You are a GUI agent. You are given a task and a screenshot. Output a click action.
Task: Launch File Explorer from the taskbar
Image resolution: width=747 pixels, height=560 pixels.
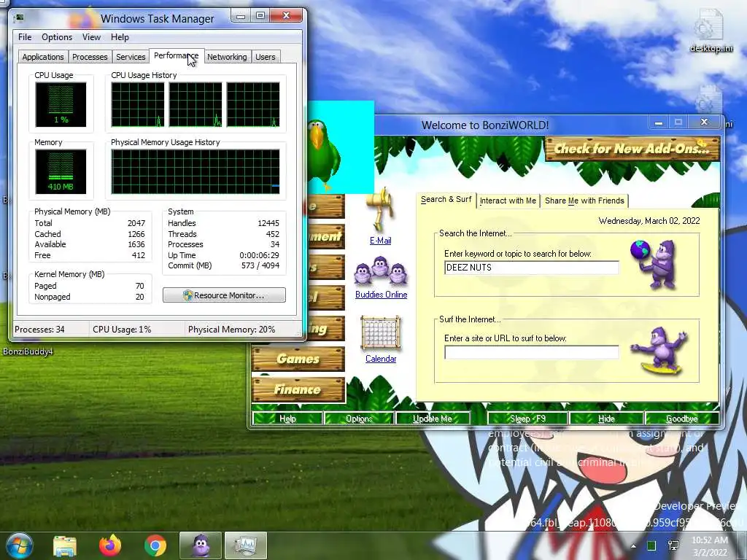pos(65,545)
